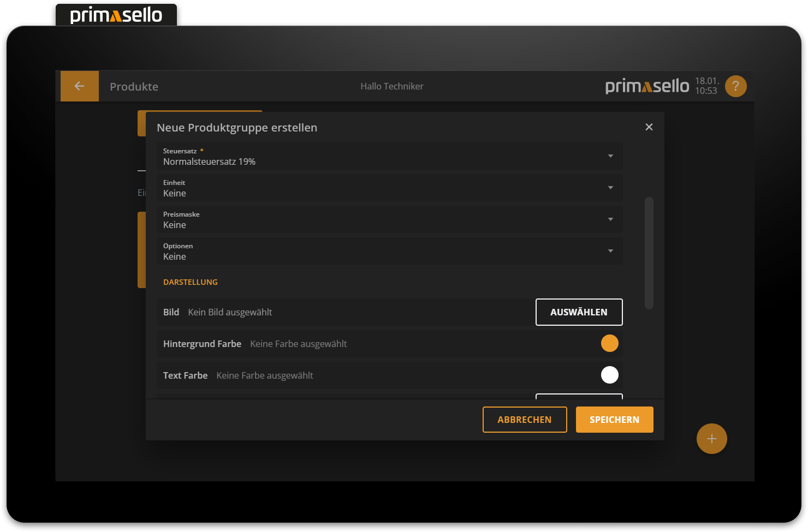Close the Neue Produktgruppe erstellen dialog
The image size is (808, 532).
point(649,127)
